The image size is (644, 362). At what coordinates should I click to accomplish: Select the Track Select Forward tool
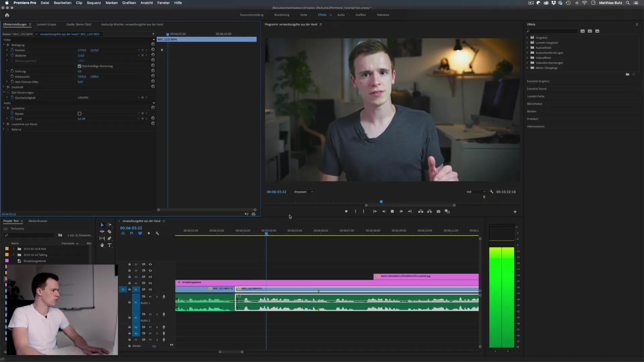click(109, 225)
